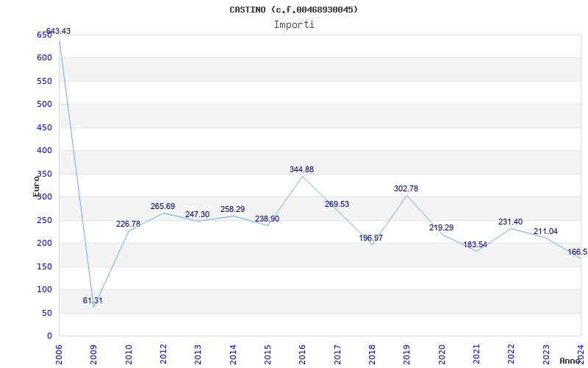Select the 265.69 label for 2012
The image size is (588, 368).
point(162,206)
